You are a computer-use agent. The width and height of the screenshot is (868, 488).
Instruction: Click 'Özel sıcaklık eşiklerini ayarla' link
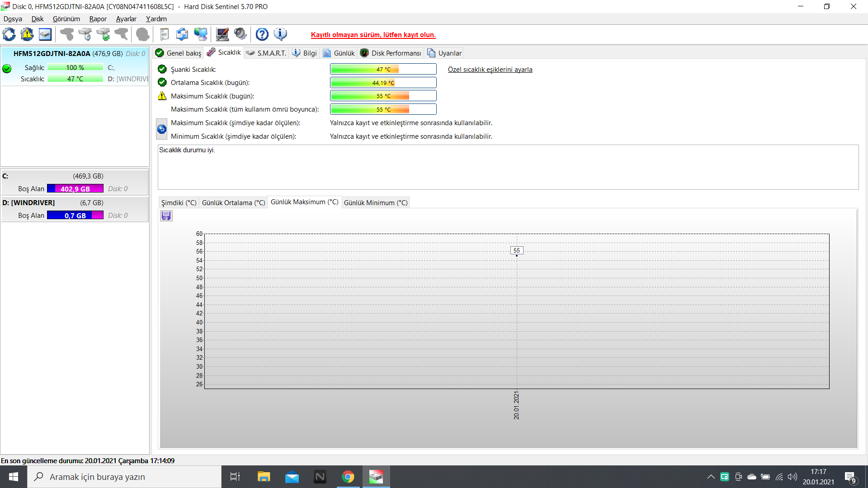pyautogui.click(x=490, y=70)
